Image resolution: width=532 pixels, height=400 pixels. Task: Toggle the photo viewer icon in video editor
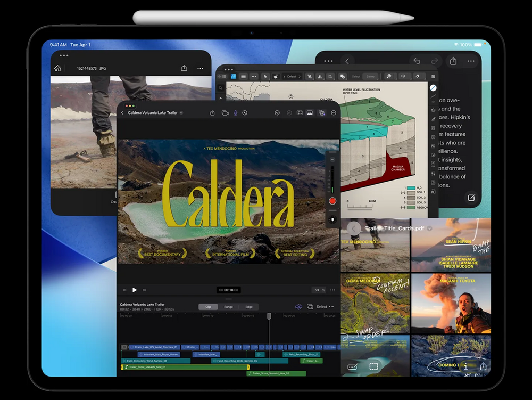[x=310, y=113]
